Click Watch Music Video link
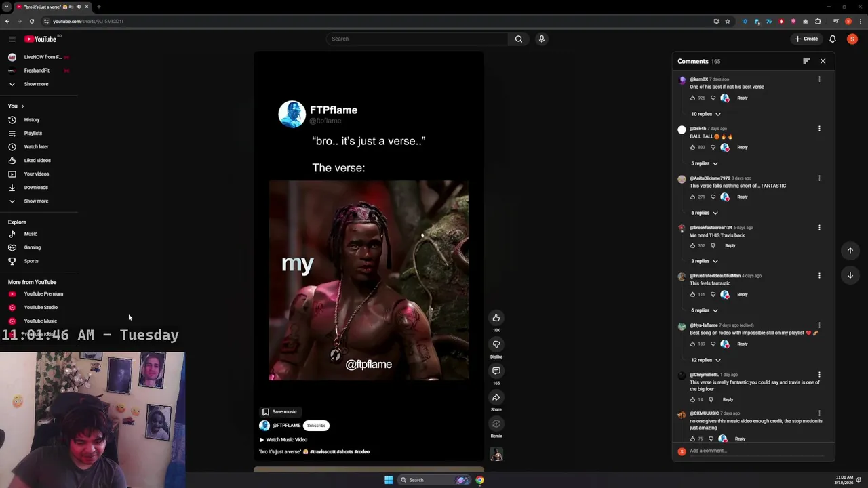Screen dimensions: 868x488 pos(283,440)
